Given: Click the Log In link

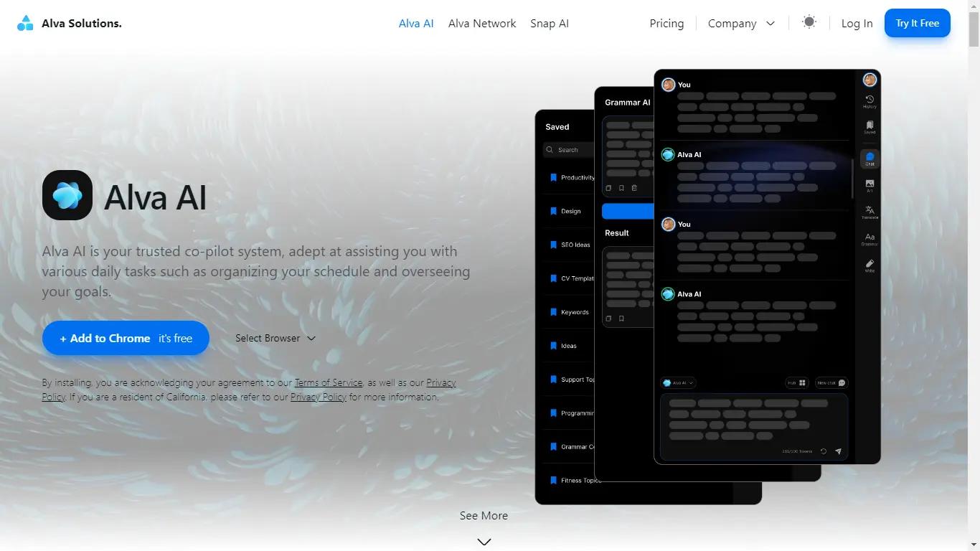Looking at the screenshot, I should pos(857,23).
